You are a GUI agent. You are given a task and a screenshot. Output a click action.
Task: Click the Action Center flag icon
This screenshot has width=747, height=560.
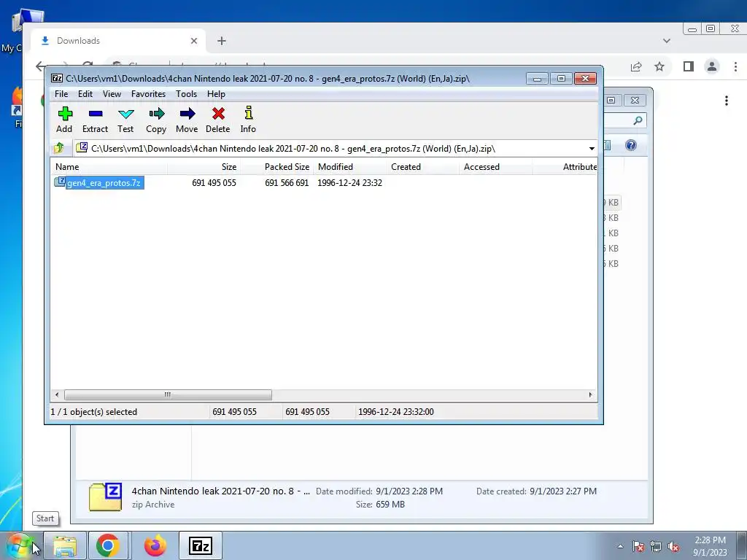tap(638, 546)
